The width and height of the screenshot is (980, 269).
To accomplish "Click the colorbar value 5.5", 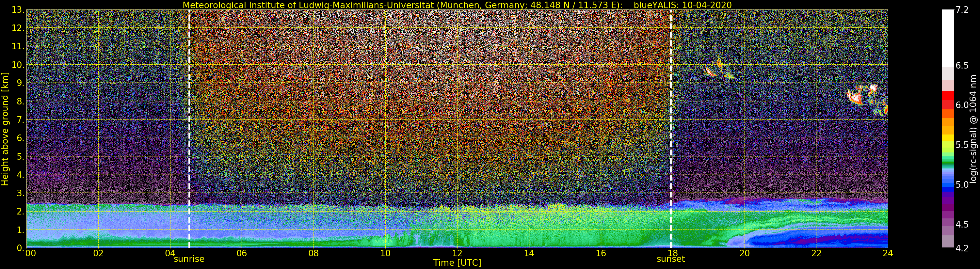I will pyautogui.click(x=962, y=145).
